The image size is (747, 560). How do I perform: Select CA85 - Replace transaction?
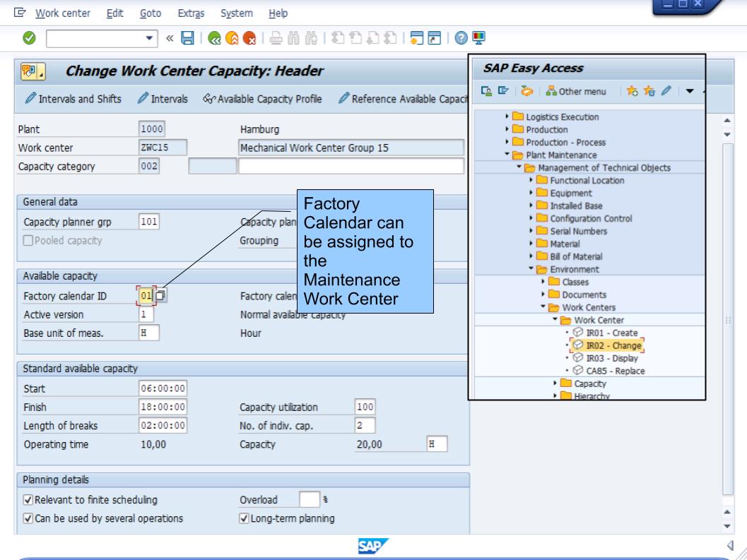(x=615, y=371)
